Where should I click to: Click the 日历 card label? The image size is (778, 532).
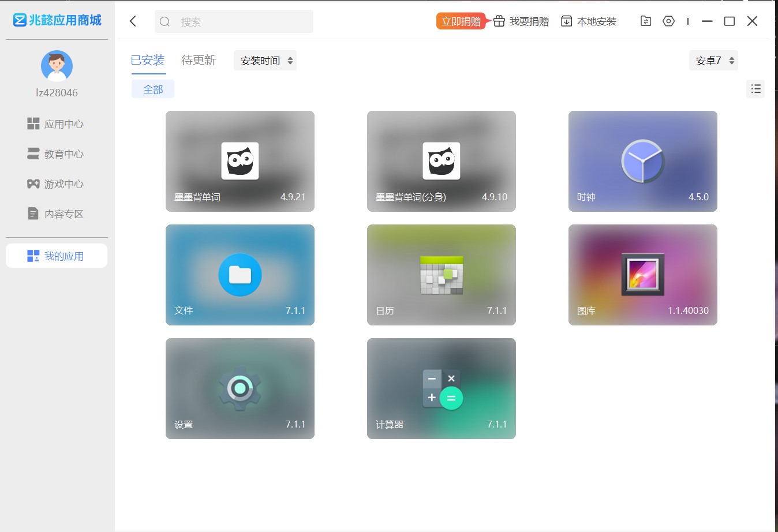pos(385,311)
